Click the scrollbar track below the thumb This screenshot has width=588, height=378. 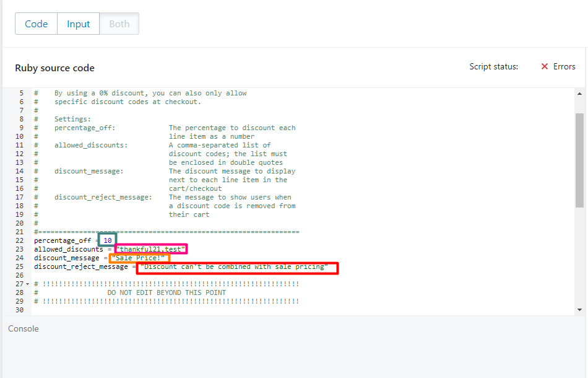pyautogui.click(x=579, y=260)
